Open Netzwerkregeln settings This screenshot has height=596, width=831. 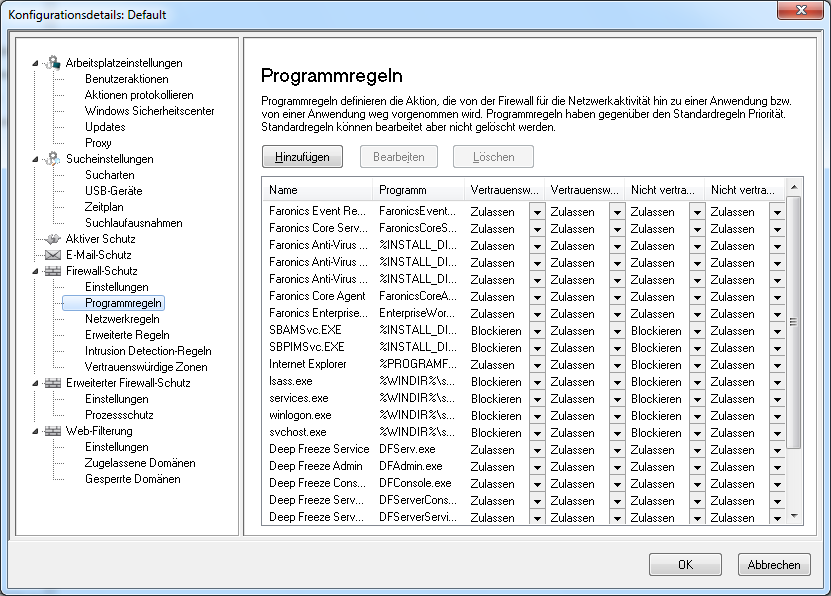(122, 319)
